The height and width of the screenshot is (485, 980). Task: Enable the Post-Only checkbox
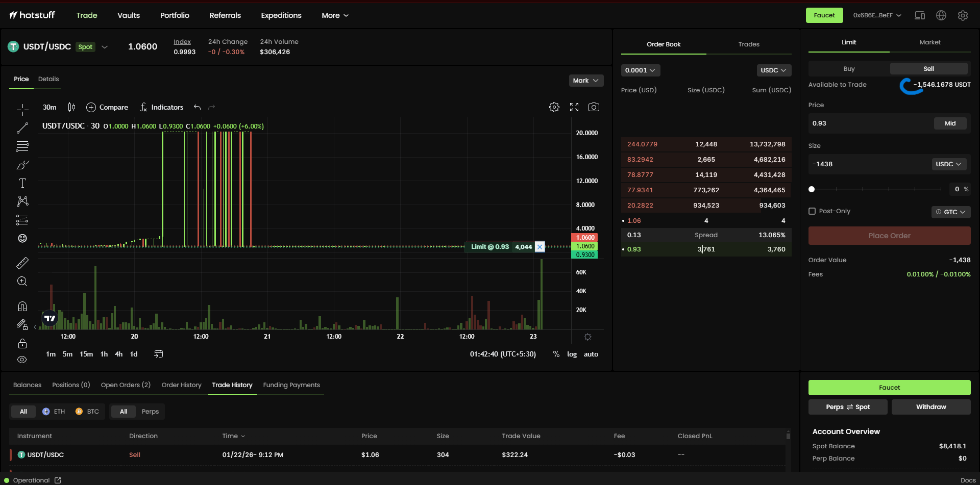(812, 211)
